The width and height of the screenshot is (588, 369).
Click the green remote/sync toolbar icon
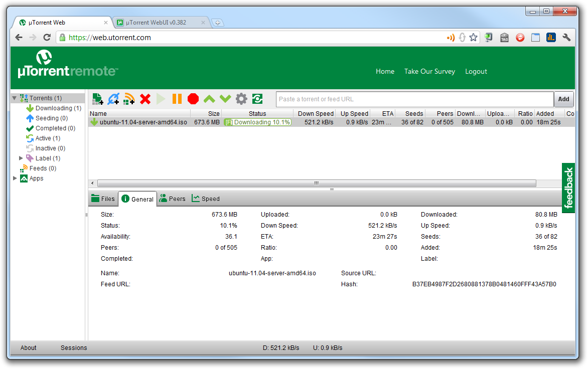pyautogui.click(x=257, y=99)
